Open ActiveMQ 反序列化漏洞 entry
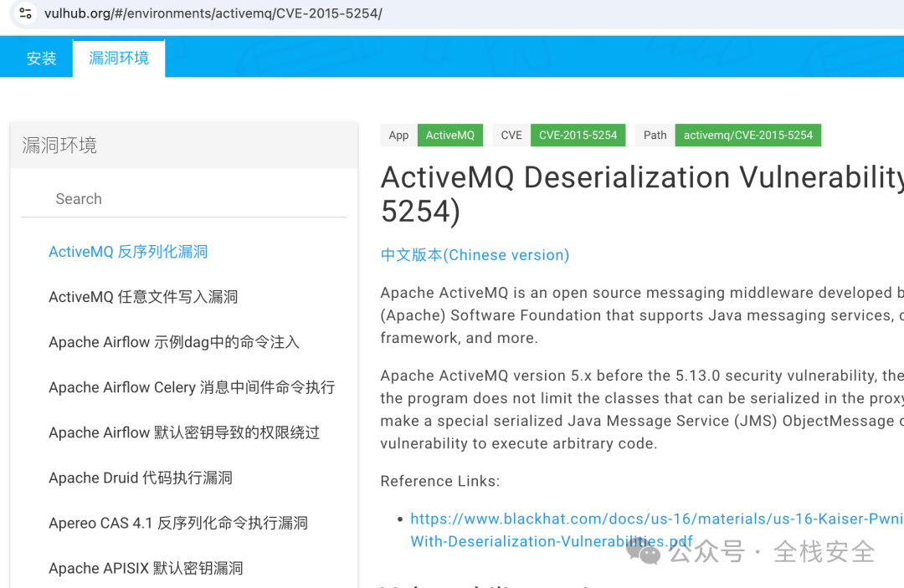 coord(128,252)
